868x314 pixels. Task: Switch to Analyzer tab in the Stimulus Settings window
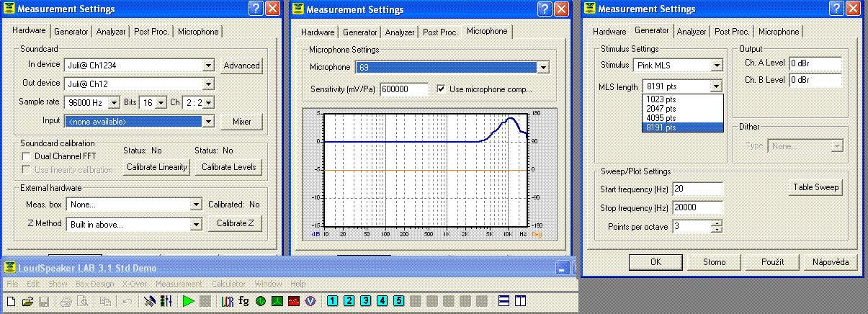[x=692, y=32]
